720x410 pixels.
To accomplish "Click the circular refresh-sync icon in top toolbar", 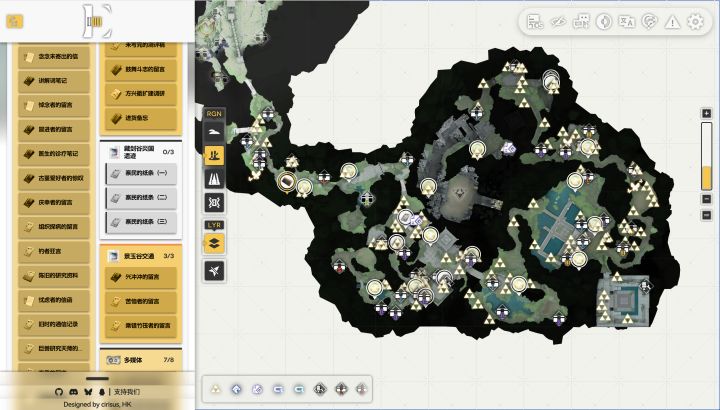I will click(x=649, y=22).
